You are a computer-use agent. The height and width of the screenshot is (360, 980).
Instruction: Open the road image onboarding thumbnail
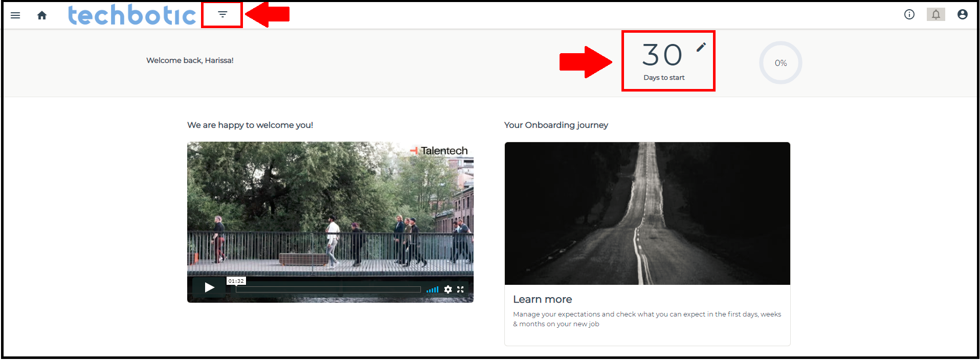[x=648, y=213]
